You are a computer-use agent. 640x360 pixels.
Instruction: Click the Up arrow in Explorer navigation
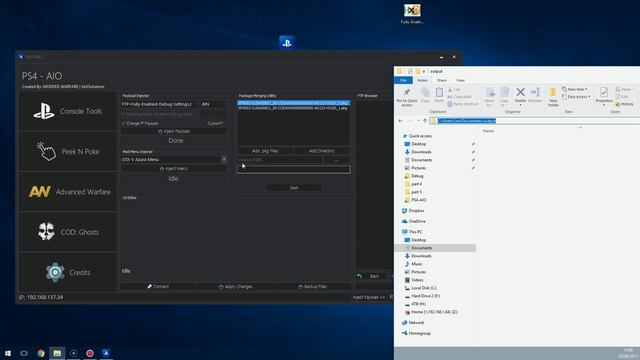point(425,121)
